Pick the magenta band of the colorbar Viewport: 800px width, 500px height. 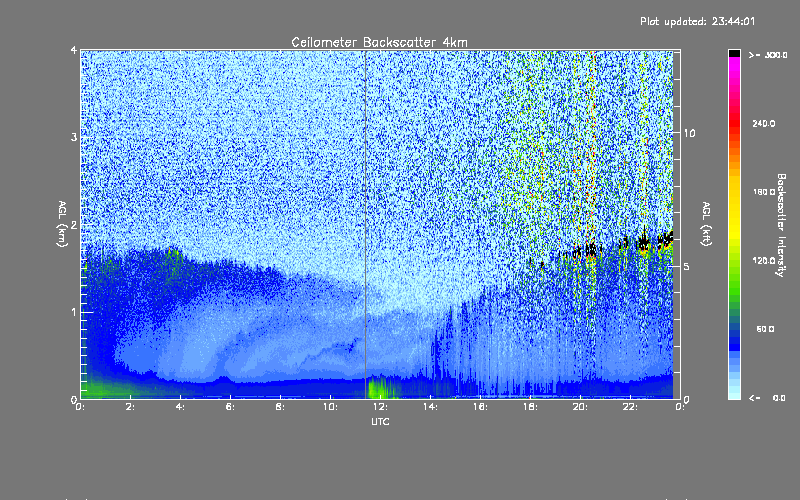pyautogui.click(x=734, y=64)
